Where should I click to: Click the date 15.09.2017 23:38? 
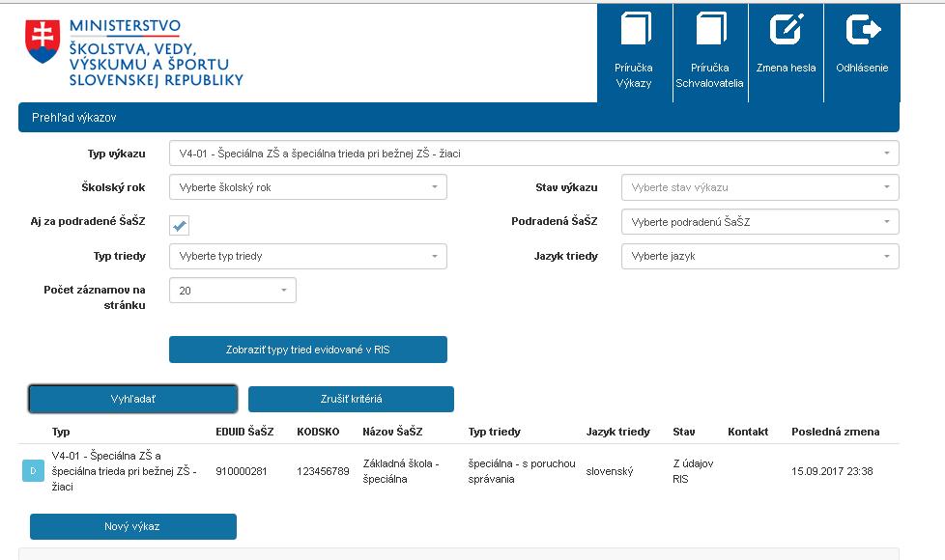[x=832, y=471]
